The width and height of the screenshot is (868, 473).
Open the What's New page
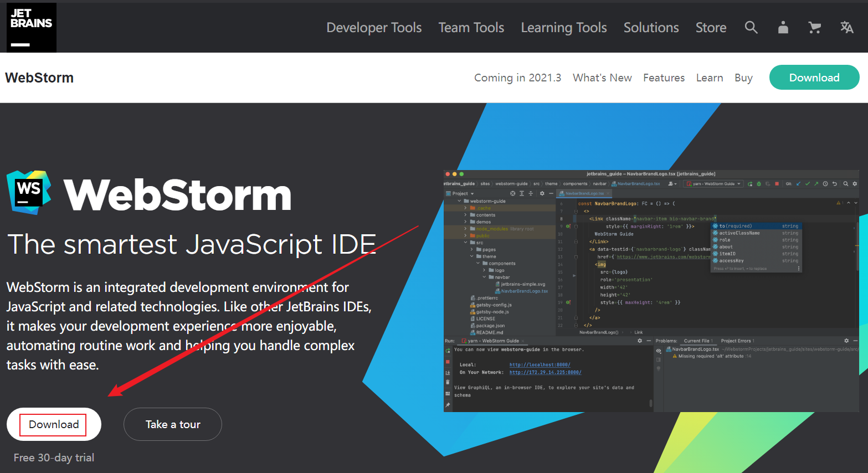point(602,78)
